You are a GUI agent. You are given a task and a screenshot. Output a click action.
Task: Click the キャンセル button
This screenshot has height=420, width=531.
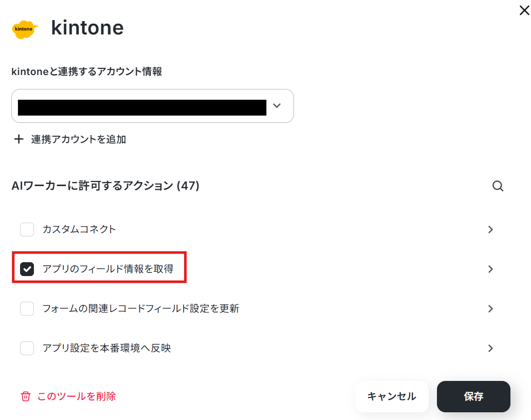[x=392, y=396]
